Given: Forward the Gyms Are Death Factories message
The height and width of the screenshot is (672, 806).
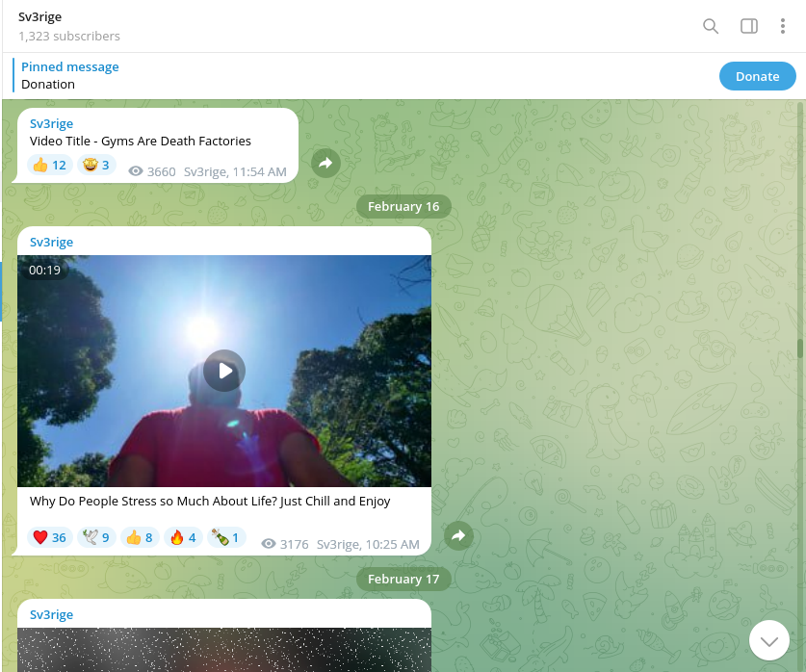Looking at the screenshot, I should [x=325, y=164].
